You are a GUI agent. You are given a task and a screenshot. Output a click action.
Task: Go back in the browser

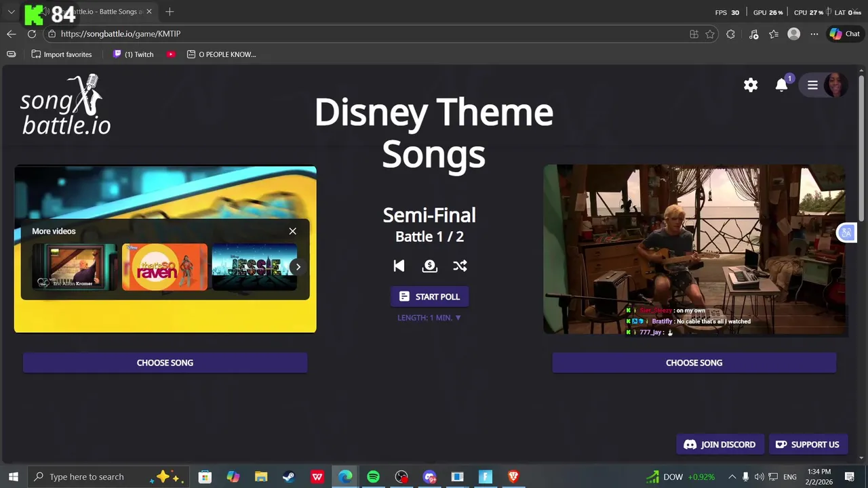click(12, 34)
